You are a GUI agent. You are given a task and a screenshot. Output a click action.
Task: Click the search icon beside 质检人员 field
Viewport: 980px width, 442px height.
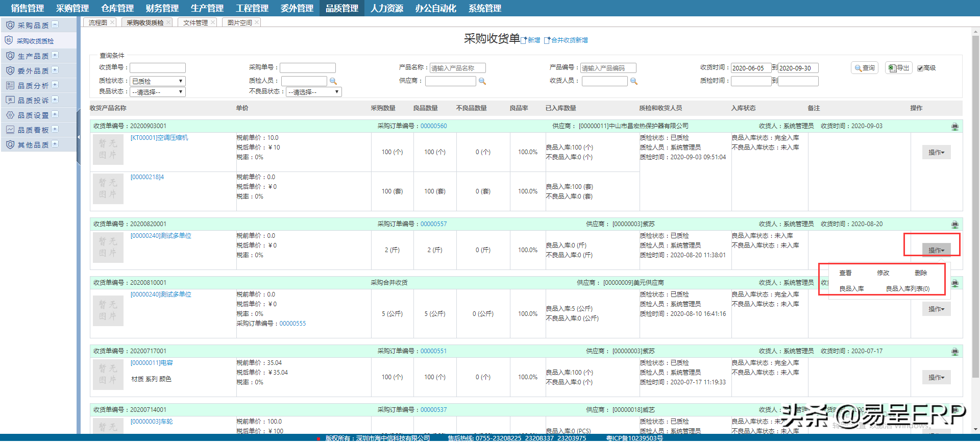point(333,81)
